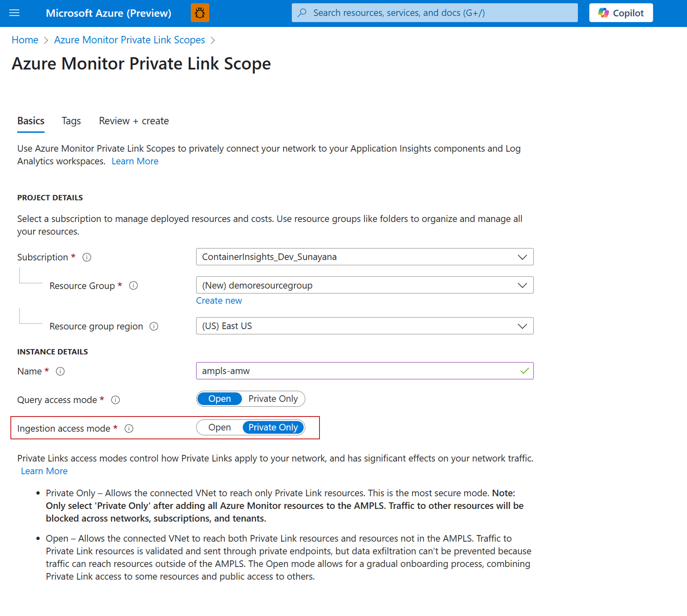Click the Create new resource group link

pyautogui.click(x=219, y=301)
